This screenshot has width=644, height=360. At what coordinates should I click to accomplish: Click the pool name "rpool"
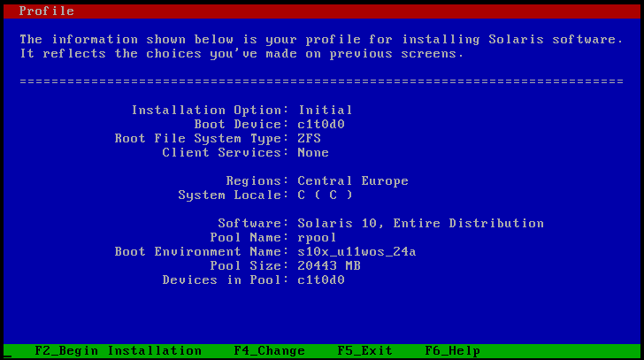(x=317, y=238)
